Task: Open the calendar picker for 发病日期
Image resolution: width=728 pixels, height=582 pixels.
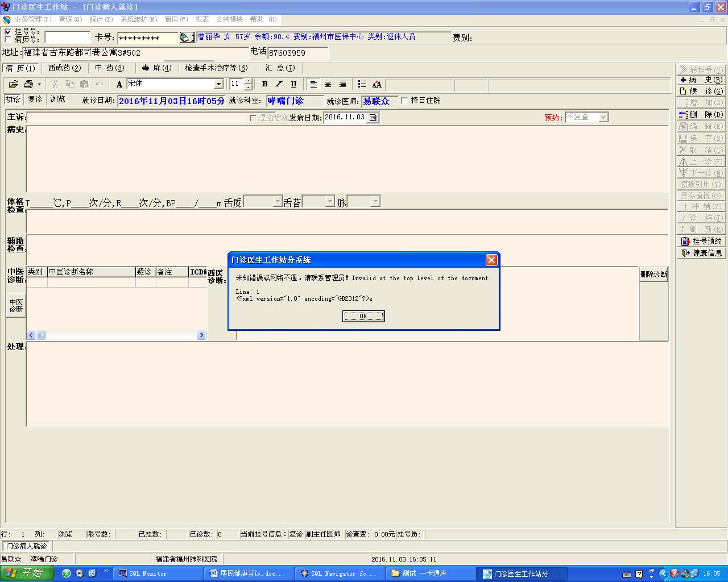Action: pos(373,118)
